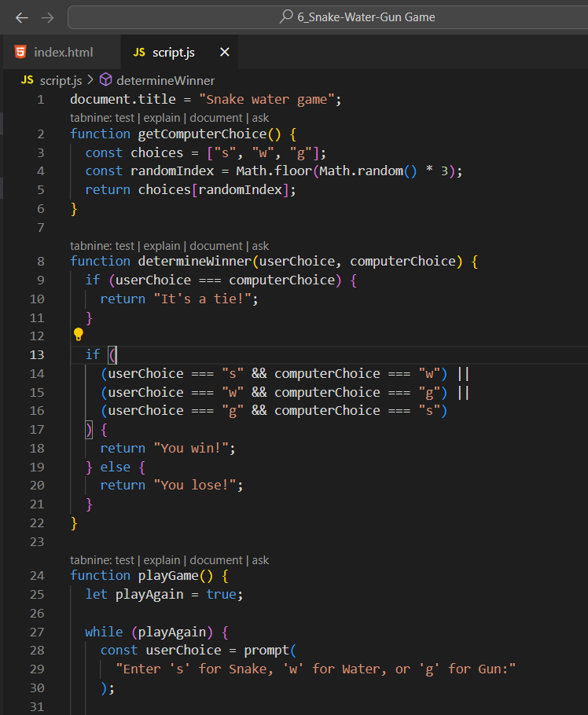Viewport: 588px width, 715px height.
Task: Click tabnine 'ask' above determineWinner
Action: coord(260,246)
